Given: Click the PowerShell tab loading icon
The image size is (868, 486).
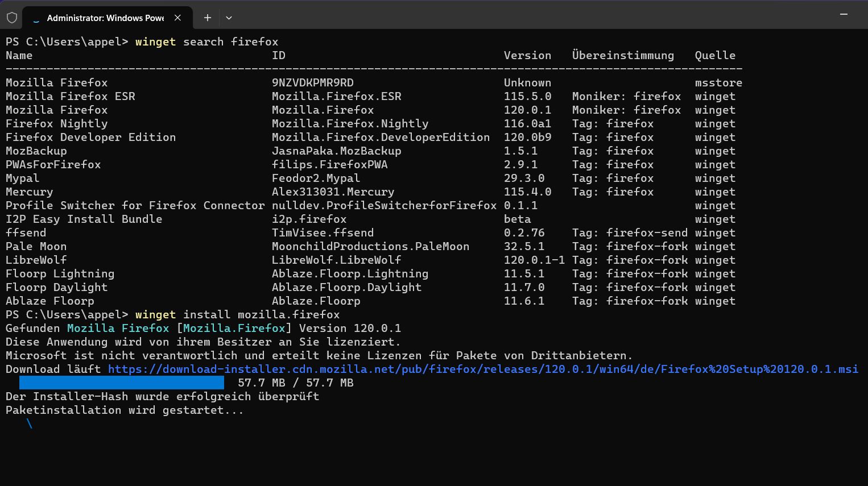Looking at the screenshot, I should 36,18.
